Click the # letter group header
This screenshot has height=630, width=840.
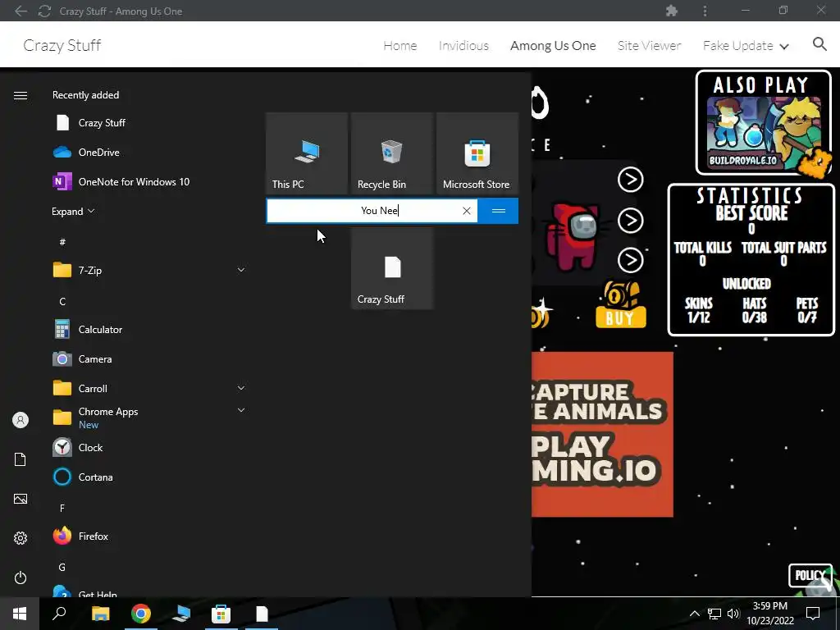[x=62, y=242]
